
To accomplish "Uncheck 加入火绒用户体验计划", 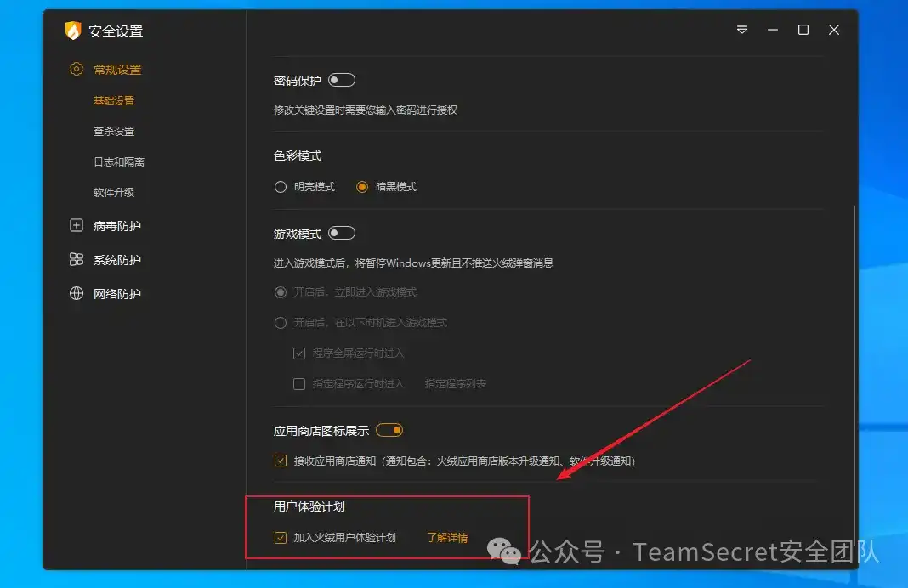I will tap(280, 537).
